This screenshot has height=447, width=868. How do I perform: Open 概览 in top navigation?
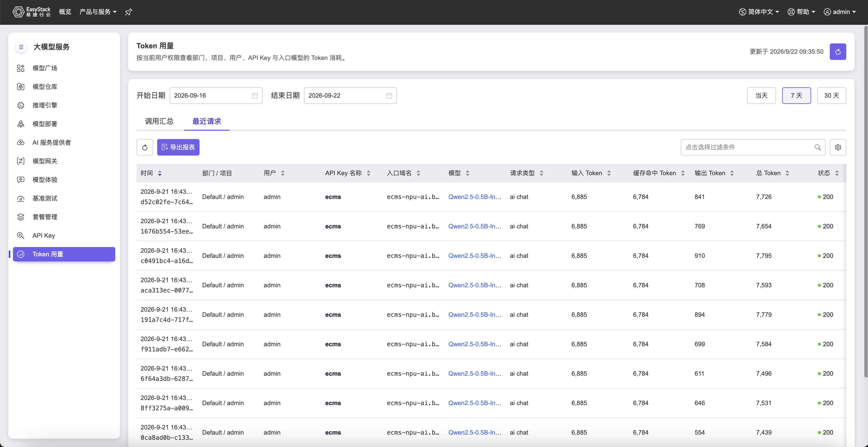click(x=65, y=12)
